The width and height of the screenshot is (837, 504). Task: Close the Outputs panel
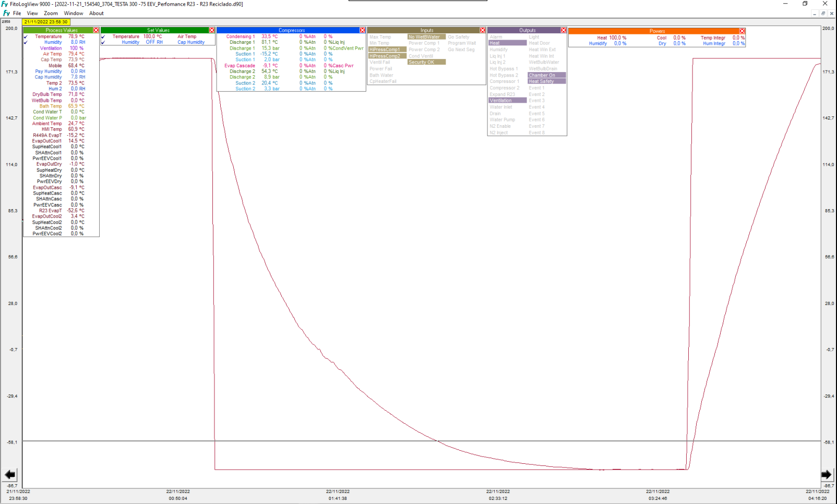pos(564,30)
